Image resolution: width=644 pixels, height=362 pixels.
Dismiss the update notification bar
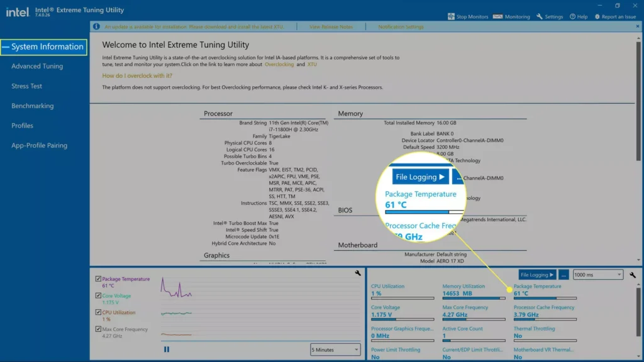point(638,26)
